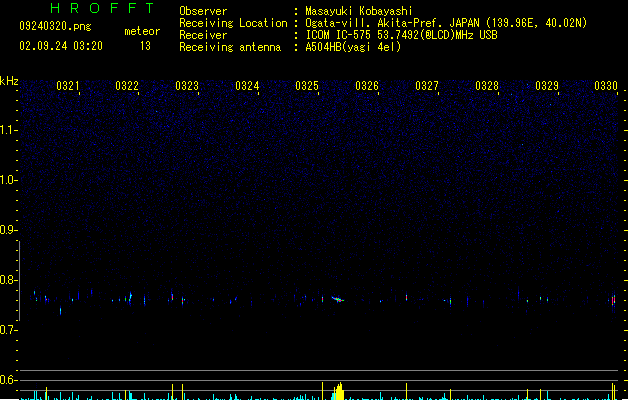Click the 0.9 kHz axis label

point(8,230)
